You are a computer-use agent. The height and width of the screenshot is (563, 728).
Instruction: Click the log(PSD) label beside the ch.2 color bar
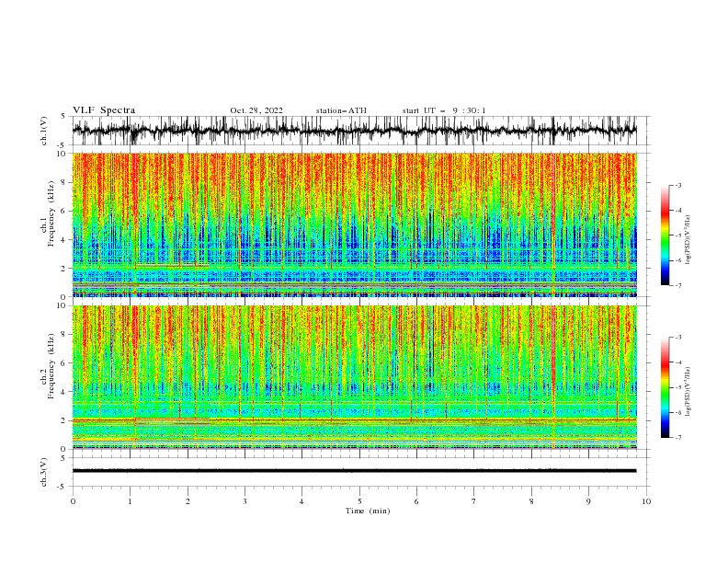coord(688,392)
